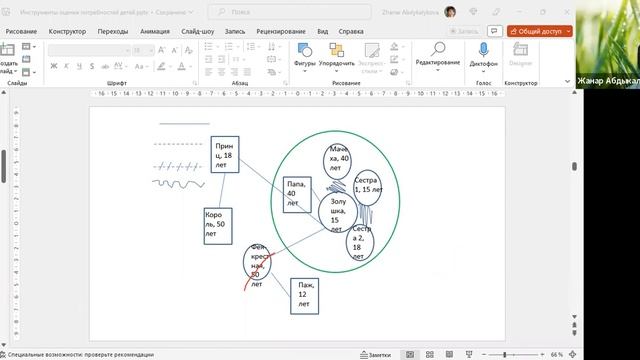640x360 pixels.
Task: Switch to reading view
Action: pos(449,355)
